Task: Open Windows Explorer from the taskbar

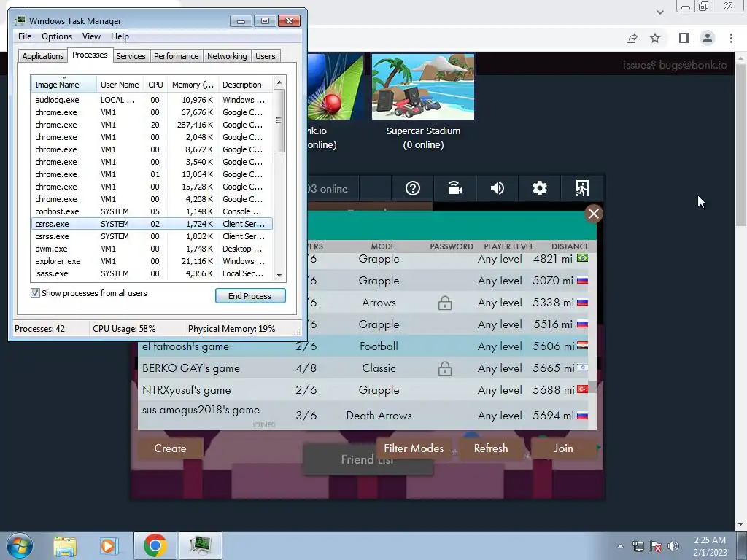Action: 65,545
